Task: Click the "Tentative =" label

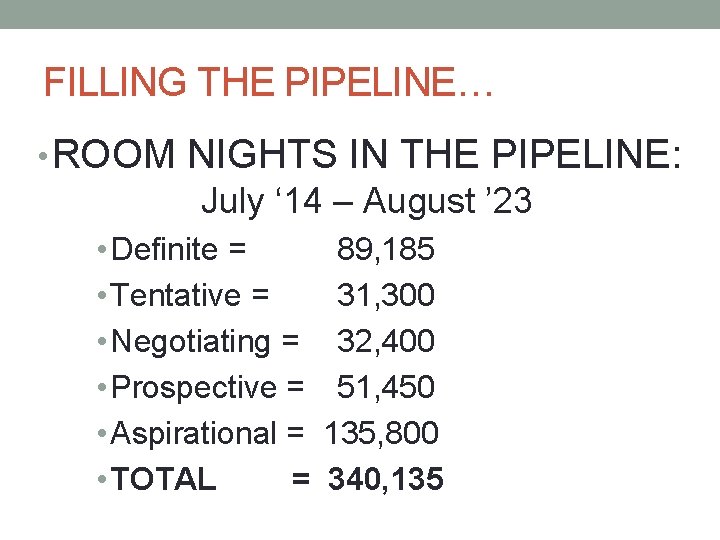Action: click(x=190, y=295)
